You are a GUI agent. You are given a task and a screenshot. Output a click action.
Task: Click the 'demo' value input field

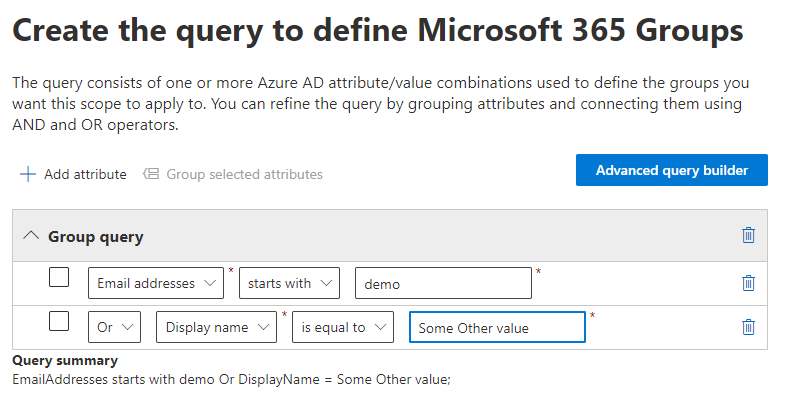tap(443, 283)
